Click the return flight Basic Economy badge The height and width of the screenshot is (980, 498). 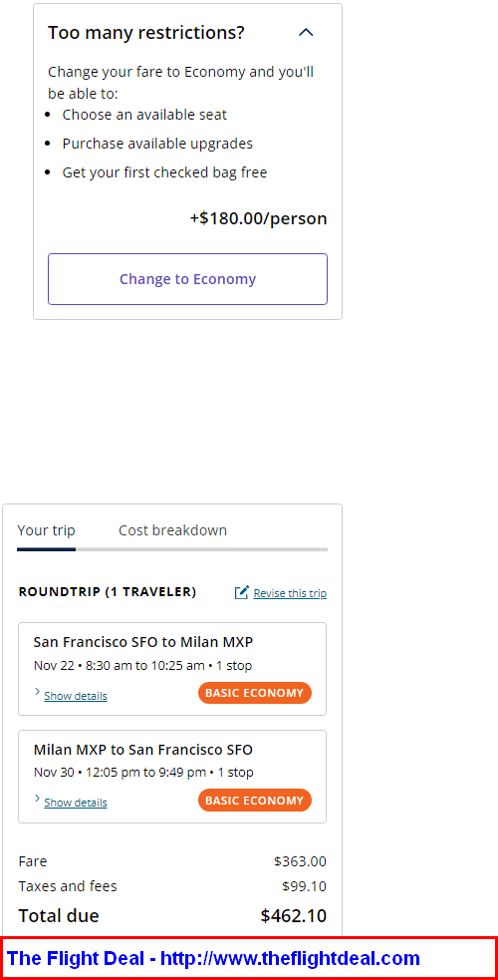[x=255, y=800]
